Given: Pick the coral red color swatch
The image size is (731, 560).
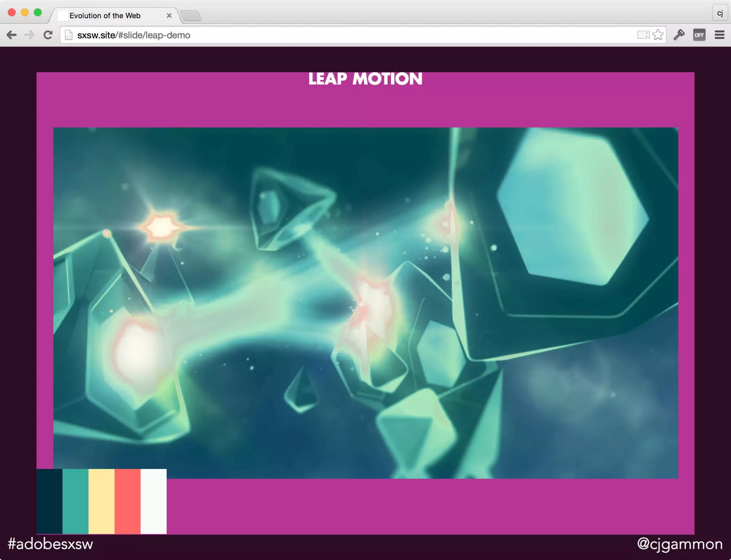Looking at the screenshot, I should tap(127, 501).
